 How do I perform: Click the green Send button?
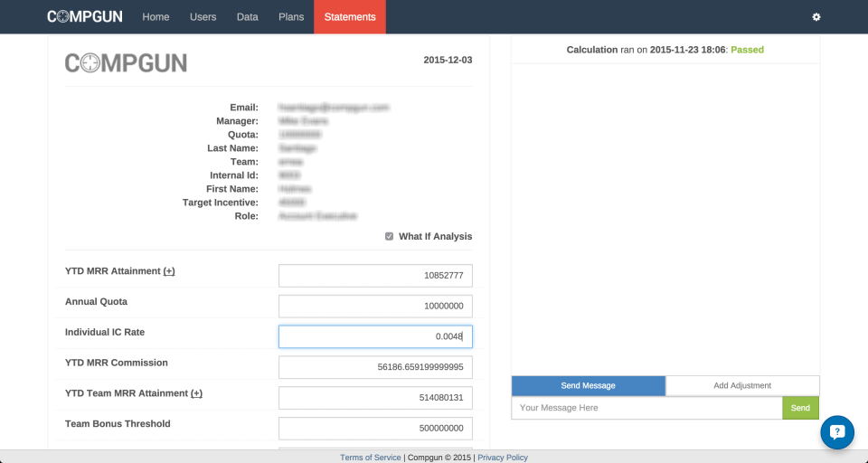point(800,408)
